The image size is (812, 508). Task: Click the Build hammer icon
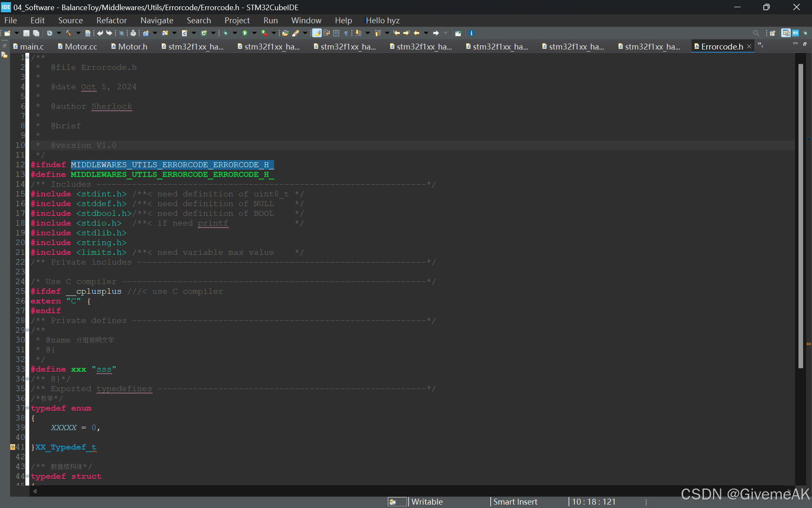tap(69, 33)
